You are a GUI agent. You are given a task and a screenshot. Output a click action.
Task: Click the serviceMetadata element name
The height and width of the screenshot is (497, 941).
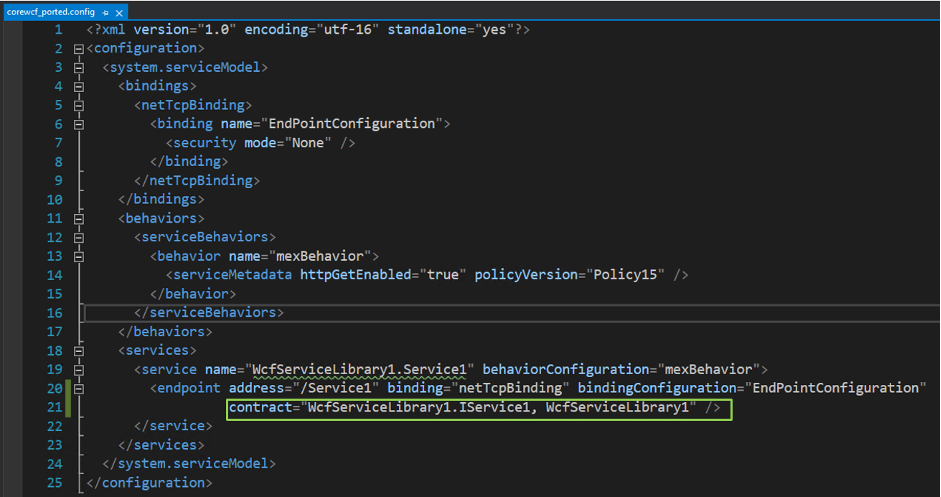pos(232,275)
